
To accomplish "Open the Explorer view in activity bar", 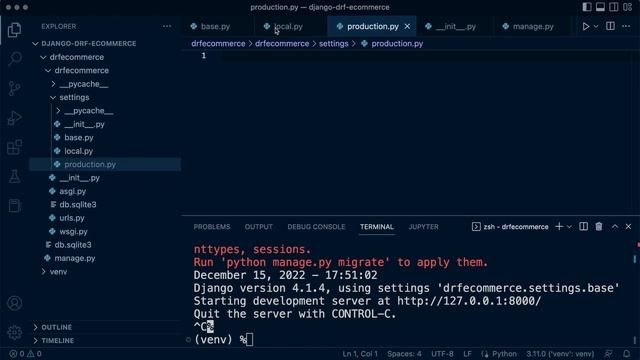I will pyautogui.click(x=14, y=30).
